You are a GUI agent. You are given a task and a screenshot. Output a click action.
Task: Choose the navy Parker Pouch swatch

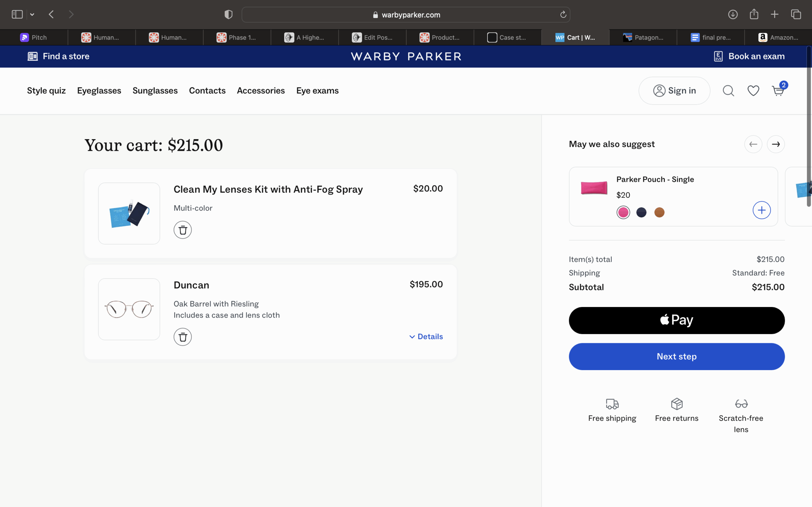[x=641, y=213]
